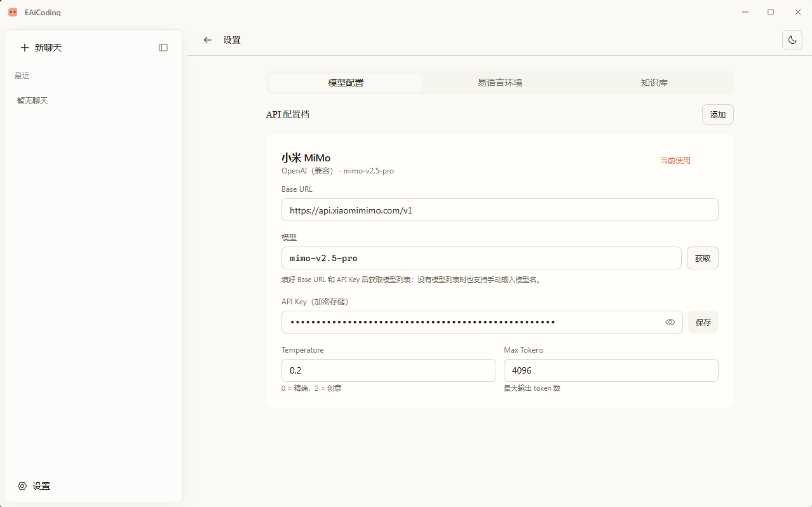812x507 pixels.
Task: Click the 最近 heading in the sidebar
Action: coord(22,76)
